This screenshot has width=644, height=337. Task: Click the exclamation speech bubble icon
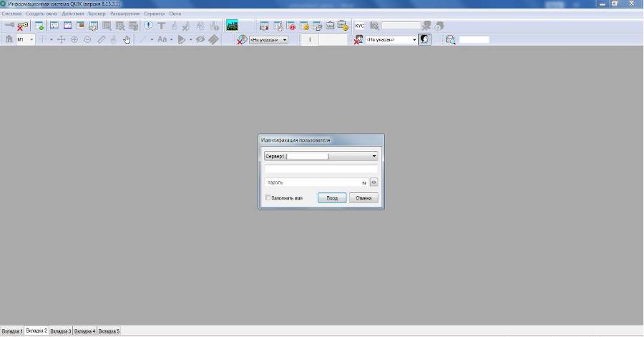point(148,26)
